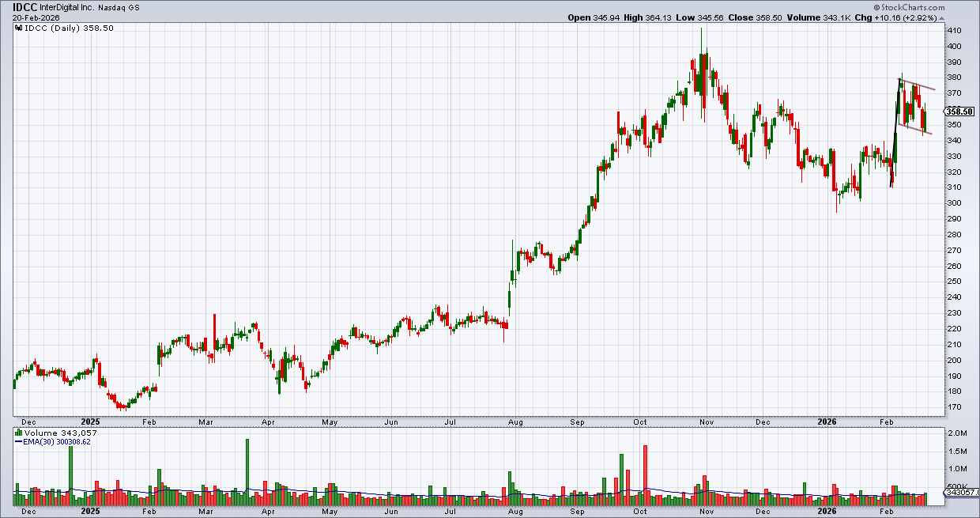Click the 170 price axis label
Screen dimensions: 980x518
point(954,407)
